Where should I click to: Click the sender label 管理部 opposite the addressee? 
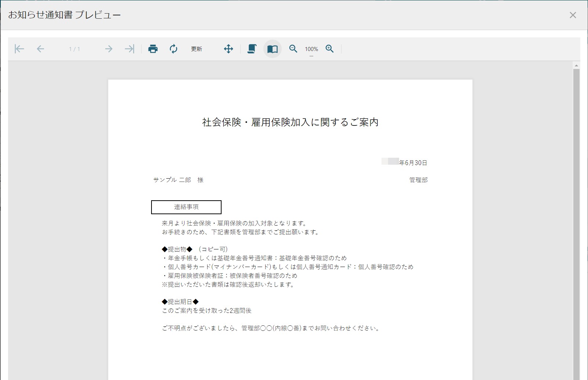pyautogui.click(x=419, y=180)
